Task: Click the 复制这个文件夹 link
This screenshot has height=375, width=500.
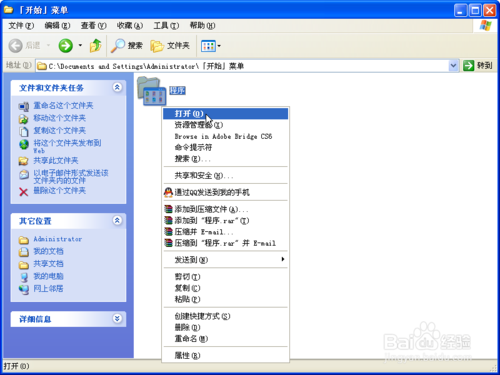Action: [x=59, y=130]
